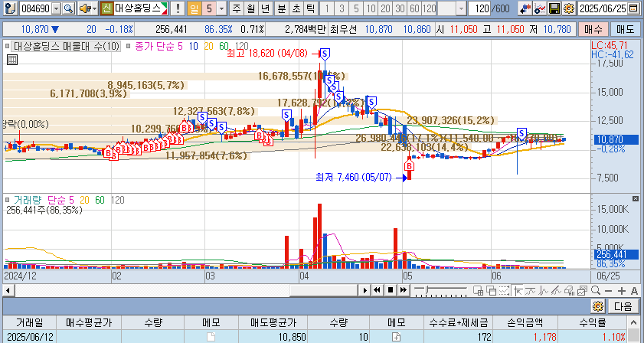Click the horizontal chart scrollbar thumb
Viewport: 644px width, 343px height.
click(x=324, y=290)
